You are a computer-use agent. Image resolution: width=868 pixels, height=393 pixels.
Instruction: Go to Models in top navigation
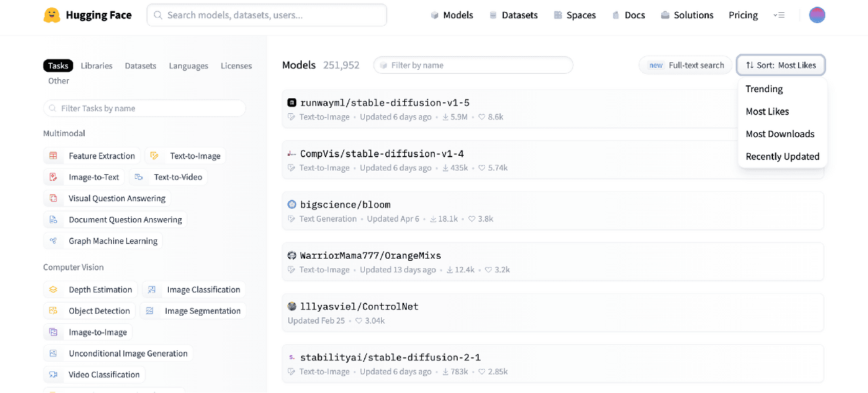click(x=452, y=15)
